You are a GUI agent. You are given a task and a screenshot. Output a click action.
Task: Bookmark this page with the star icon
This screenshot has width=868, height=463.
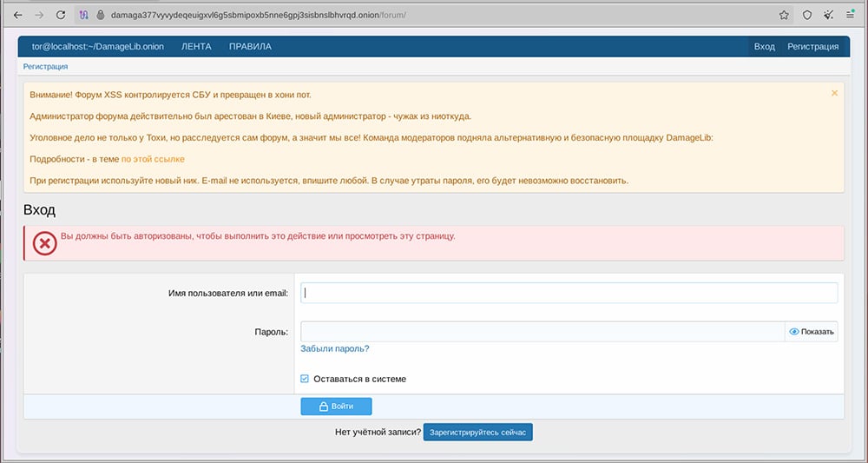(x=784, y=15)
